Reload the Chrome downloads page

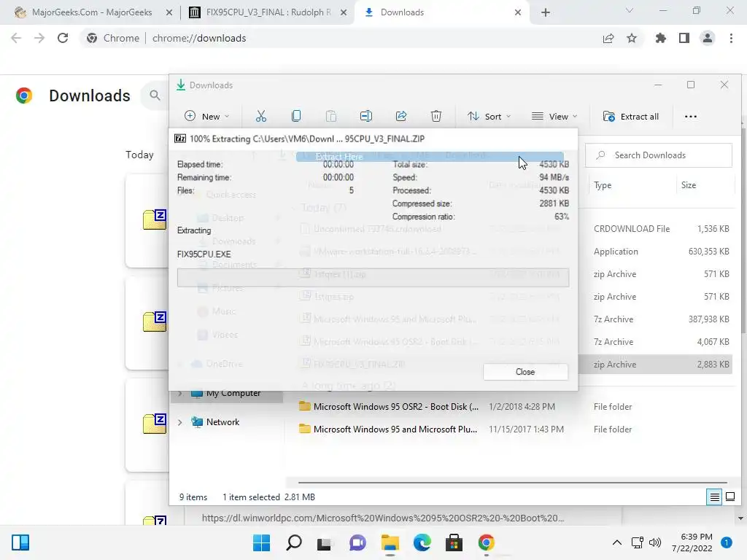pos(63,38)
